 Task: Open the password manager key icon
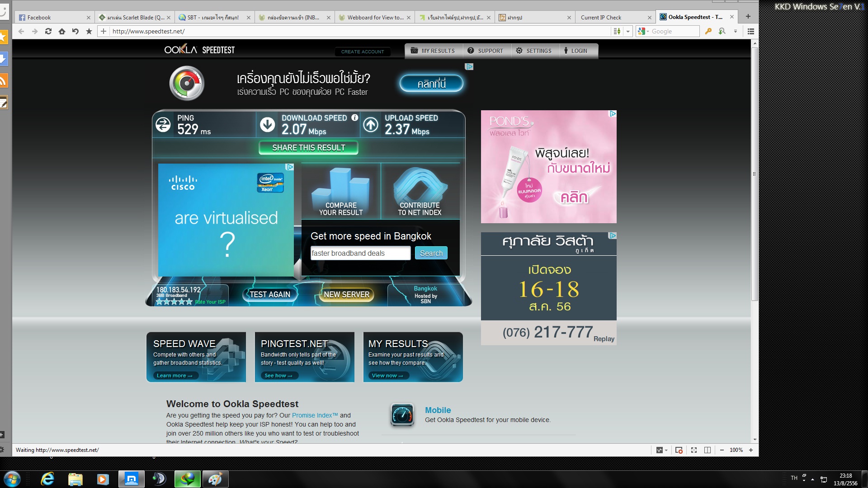[x=708, y=31]
